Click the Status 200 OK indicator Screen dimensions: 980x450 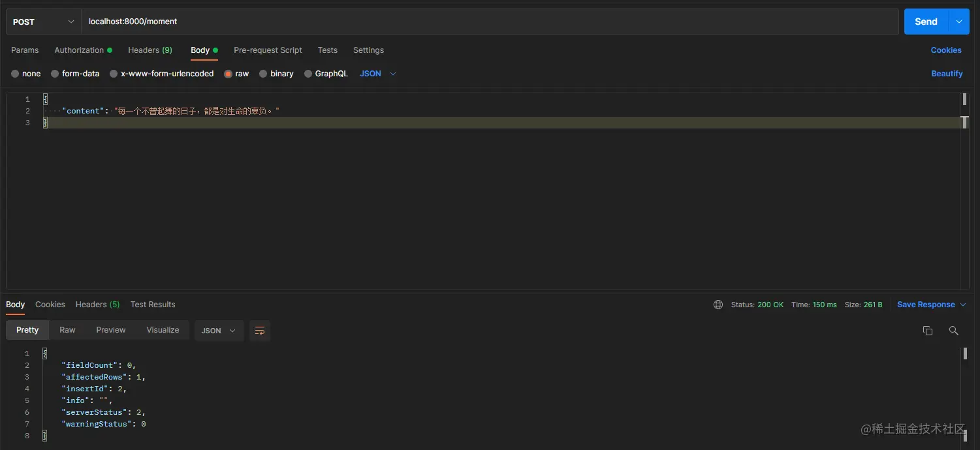click(x=757, y=305)
